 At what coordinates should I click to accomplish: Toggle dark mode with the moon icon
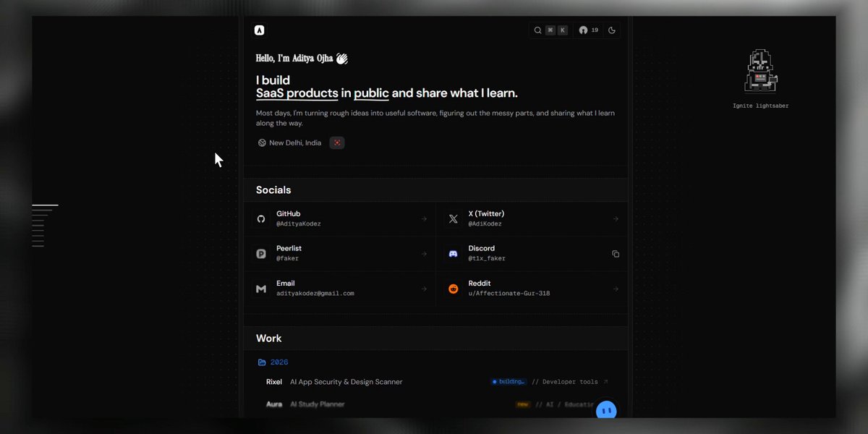612,30
